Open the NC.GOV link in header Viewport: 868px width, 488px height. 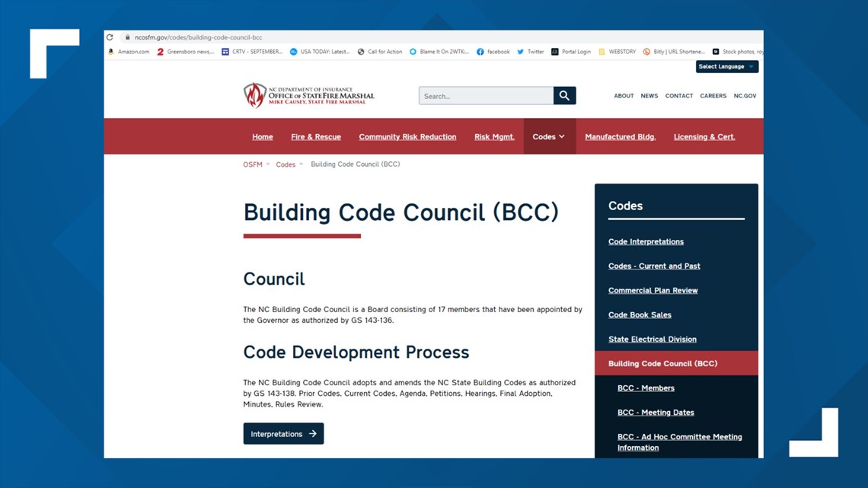[x=745, y=96]
